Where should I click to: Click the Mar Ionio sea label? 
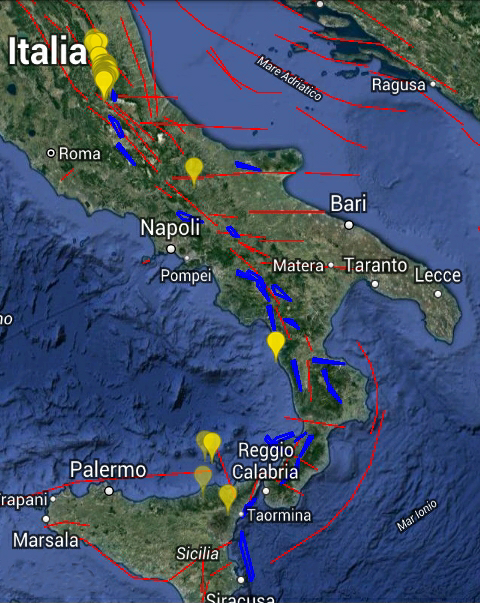coord(417,515)
